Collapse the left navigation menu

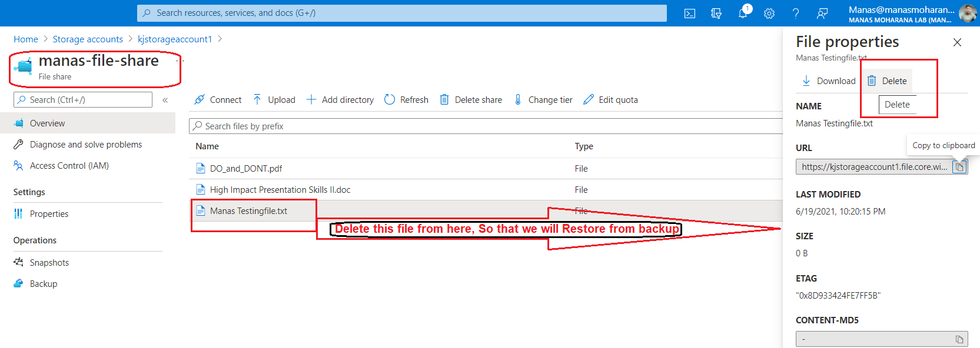165,100
